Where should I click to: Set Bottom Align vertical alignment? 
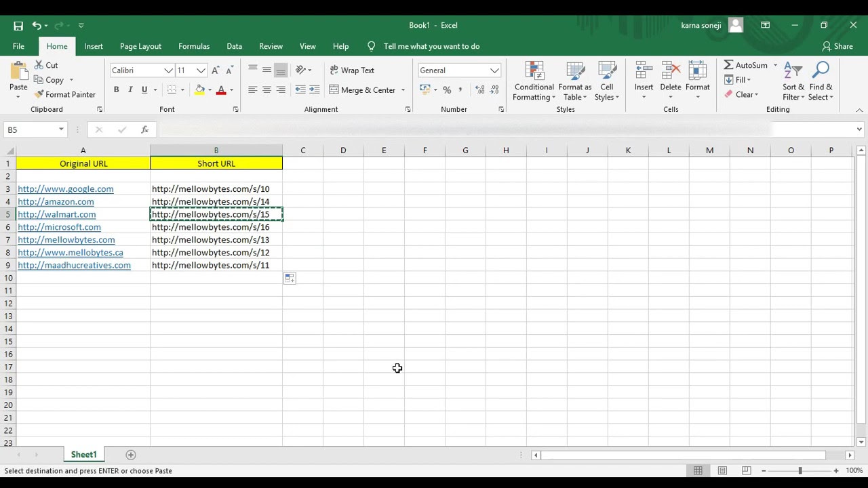click(281, 70)
